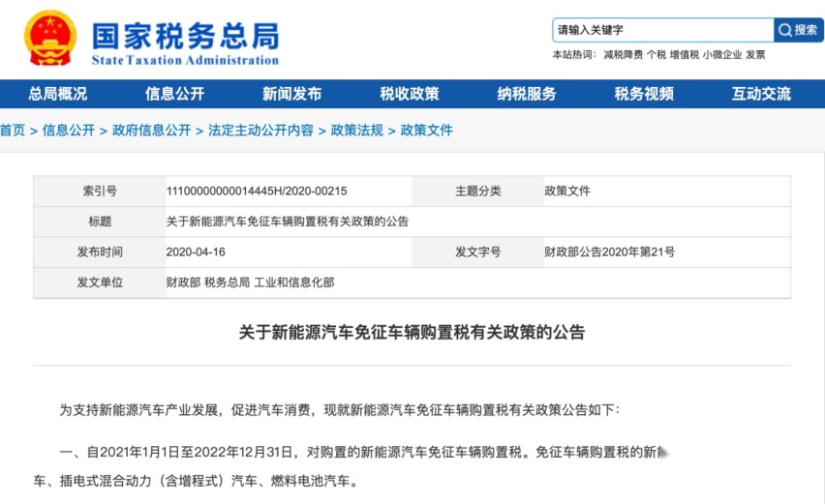Screen dimensions: 825x504
Task: Click the 发文字号 label cell
Action: [478, 252]
